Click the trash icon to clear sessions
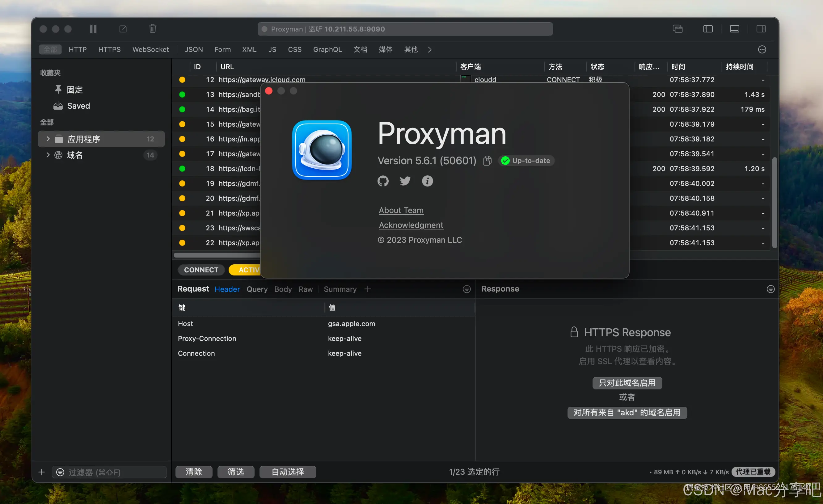The image size is (823, 504). point(153,29)
